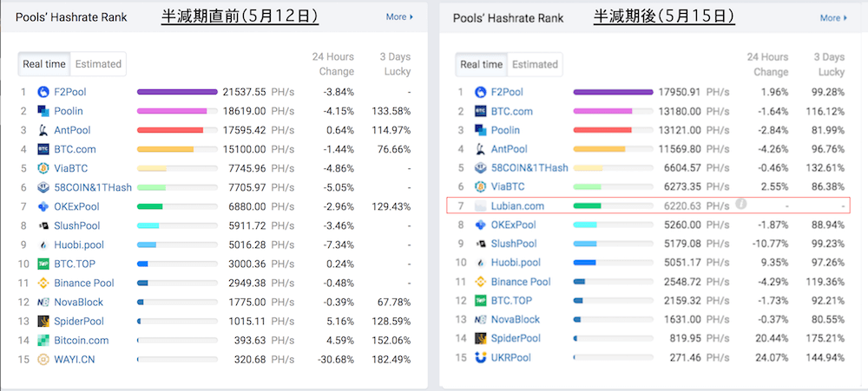Open Poolin link in May 12 panel
This screenshot has height=391, width=868.
69,111
